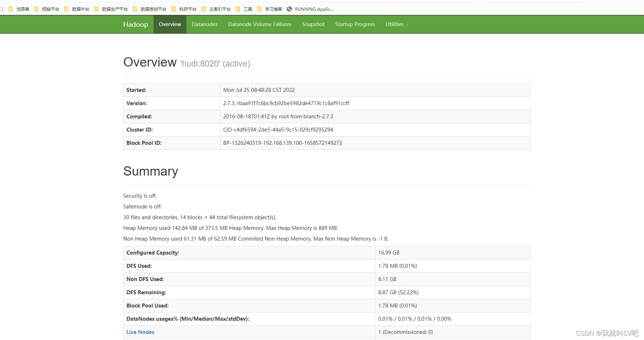The height and width of the screenshot is (340, 644).
Task: Click the RUNNING Applic globe icon
Action: [x=290, y=9]
